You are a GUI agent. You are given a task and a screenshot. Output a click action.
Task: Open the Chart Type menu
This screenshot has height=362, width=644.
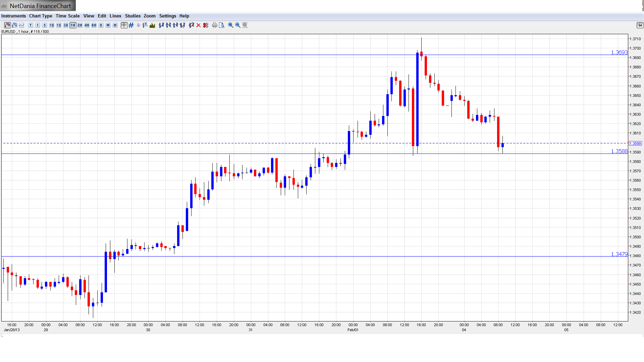[41, 16]
